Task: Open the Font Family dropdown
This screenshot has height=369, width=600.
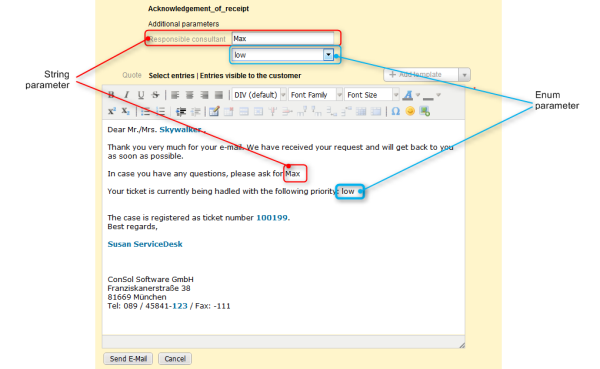Action: click(x=315, y=95)
